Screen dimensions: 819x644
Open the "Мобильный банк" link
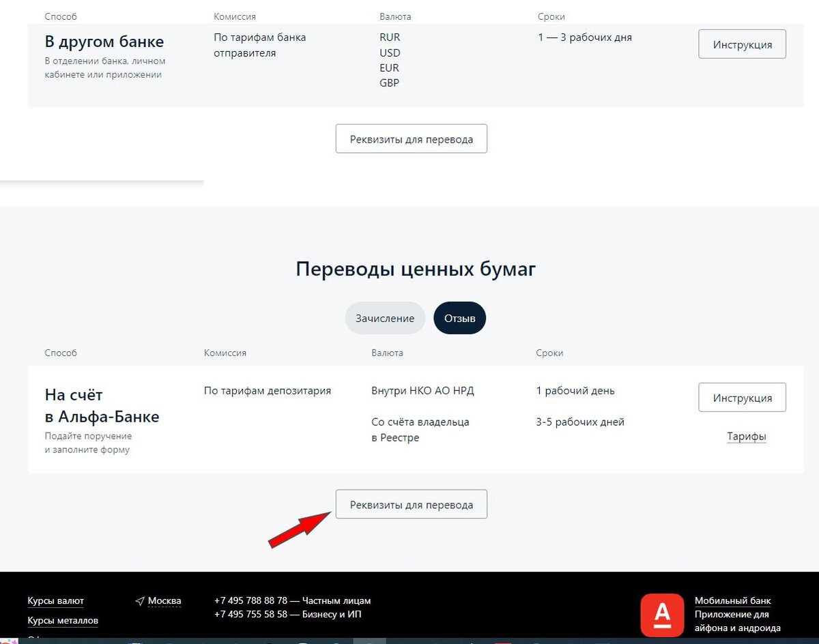(732, 600)
